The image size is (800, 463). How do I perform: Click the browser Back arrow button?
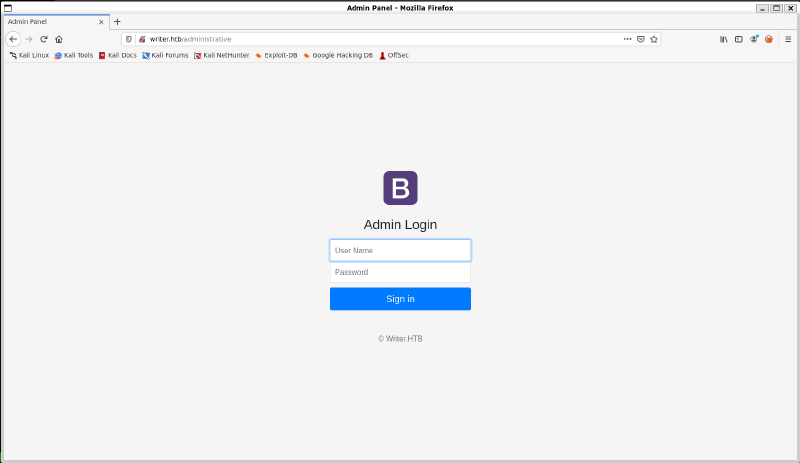point(13,39)
